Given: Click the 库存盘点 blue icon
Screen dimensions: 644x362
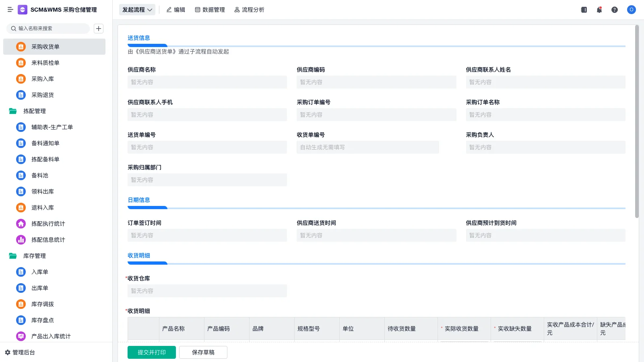Looking at the screenshot, I should click(x=21, y=320).
